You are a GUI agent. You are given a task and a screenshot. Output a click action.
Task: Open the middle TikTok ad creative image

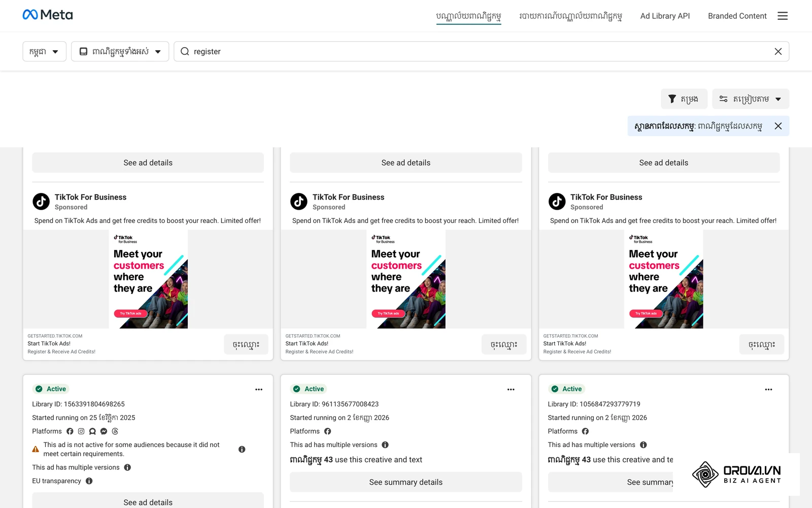tap(406, 279)
